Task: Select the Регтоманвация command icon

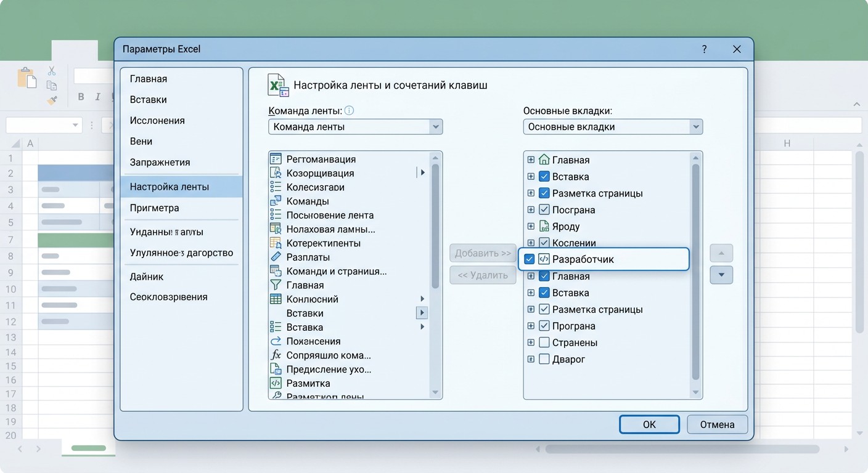Action: tap(276, 159)
